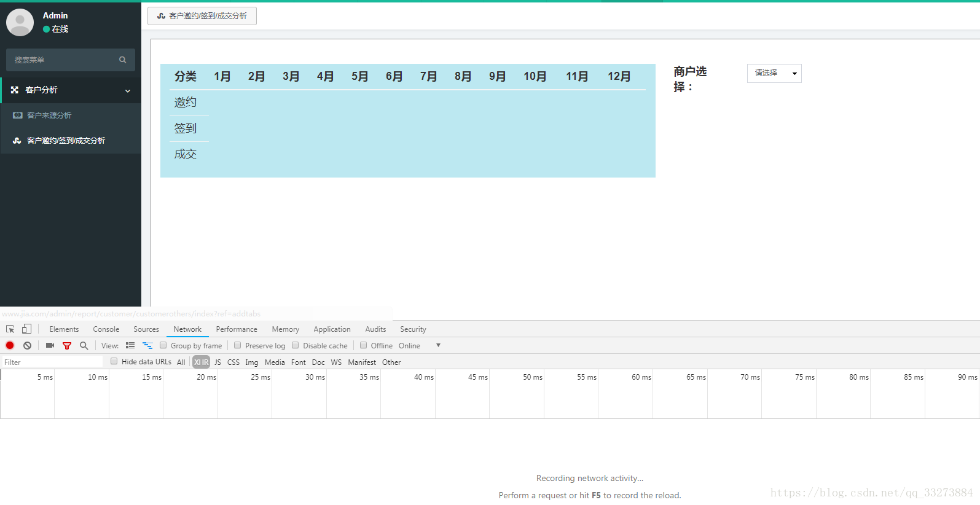Filter requests by All
This screenshot has height=505, width=980.
pos(181,362)
